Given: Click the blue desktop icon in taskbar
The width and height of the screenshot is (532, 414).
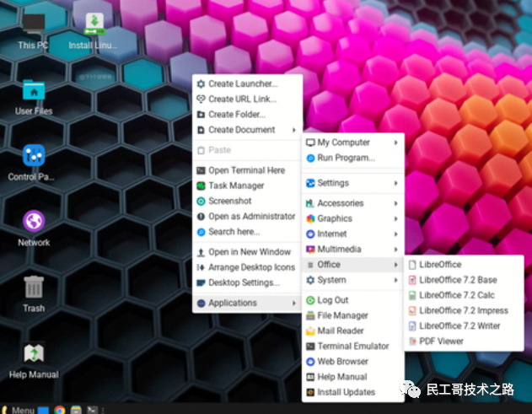Looking at the screenshot, I should pyautogui.click(x=43, y=410).
